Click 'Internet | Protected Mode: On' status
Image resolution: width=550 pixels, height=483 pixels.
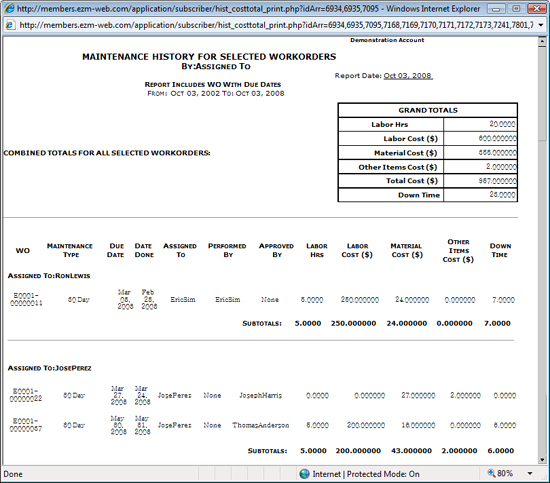pos(366,474)
